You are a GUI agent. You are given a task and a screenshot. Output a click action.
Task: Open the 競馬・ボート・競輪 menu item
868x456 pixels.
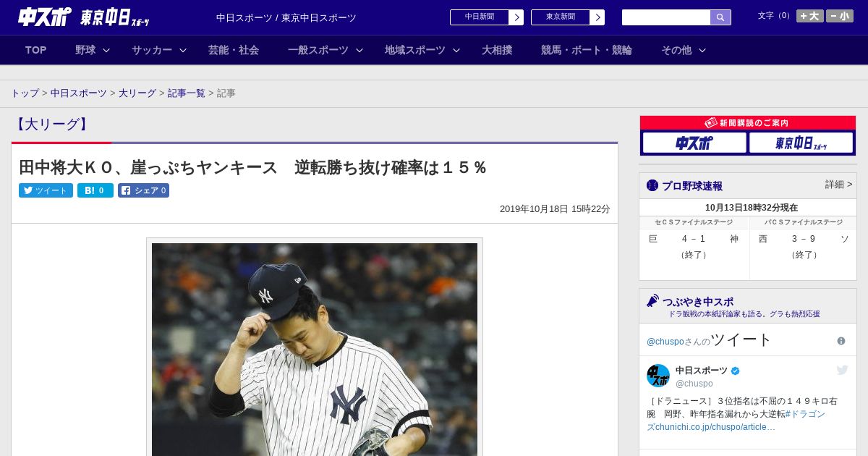click(x=587, y=50)
